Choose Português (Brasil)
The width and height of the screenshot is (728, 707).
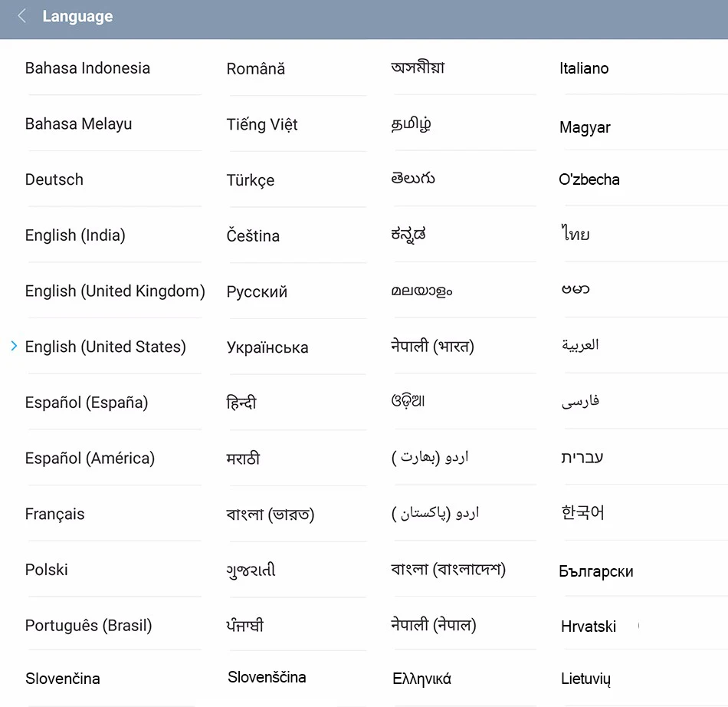pyautogui.click(x=89, y=626)
